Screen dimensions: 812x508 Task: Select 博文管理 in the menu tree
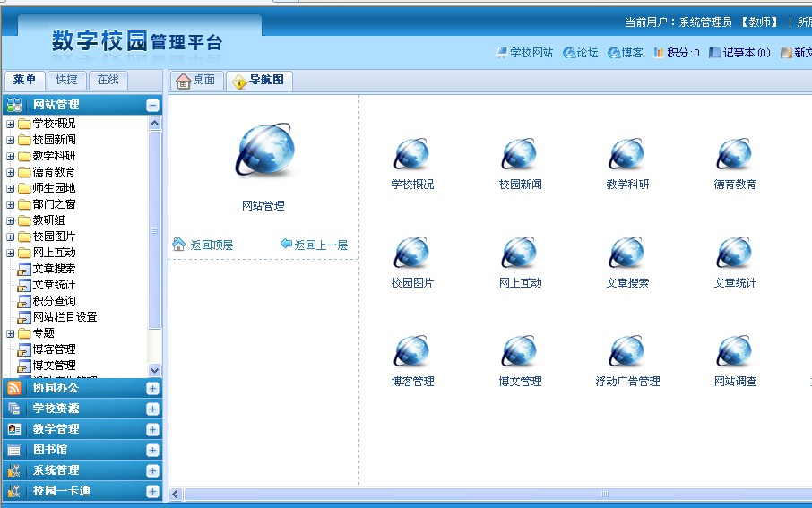[x=54, y=366]
